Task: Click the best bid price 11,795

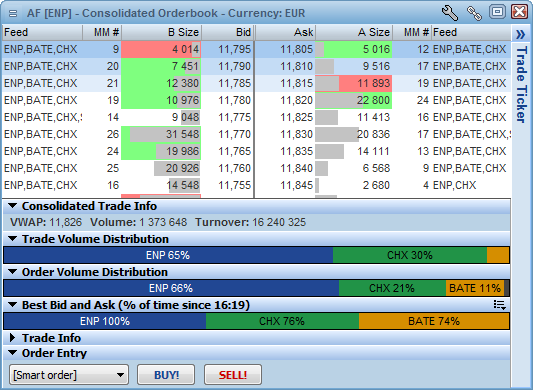Action: tap(235, 49)
